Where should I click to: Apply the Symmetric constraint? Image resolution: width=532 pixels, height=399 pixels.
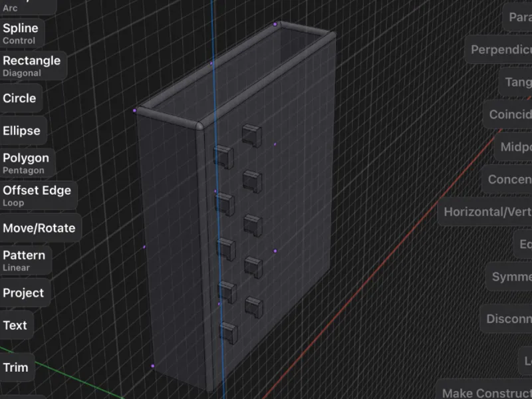tap(509, 277)
